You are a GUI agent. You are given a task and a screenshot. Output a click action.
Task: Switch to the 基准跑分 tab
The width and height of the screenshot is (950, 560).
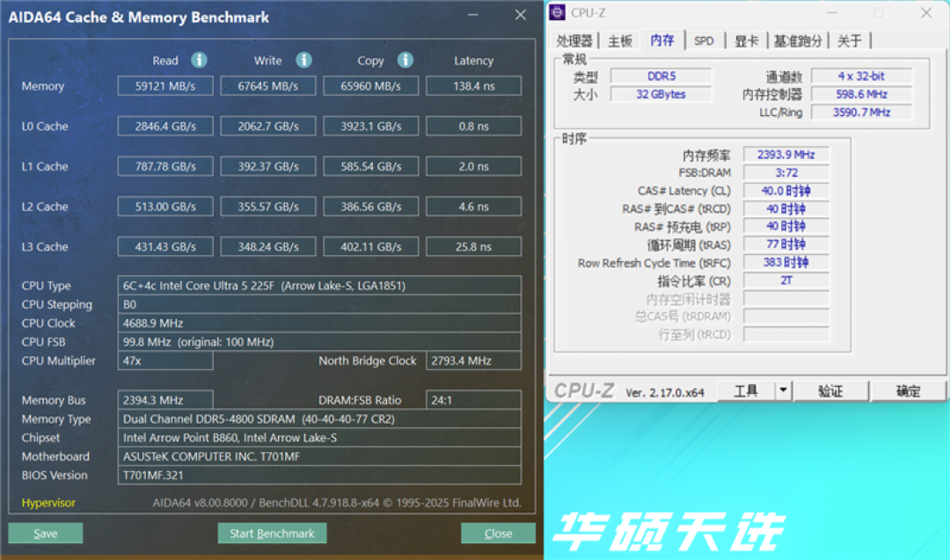click(797, 40)
